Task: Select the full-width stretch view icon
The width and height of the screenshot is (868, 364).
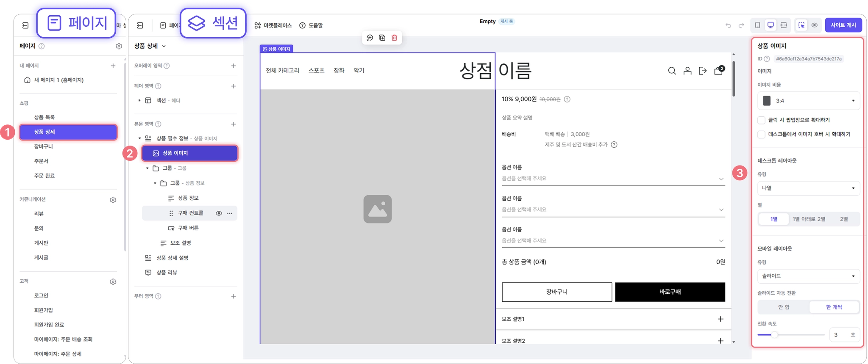Action: coord(784,25)
